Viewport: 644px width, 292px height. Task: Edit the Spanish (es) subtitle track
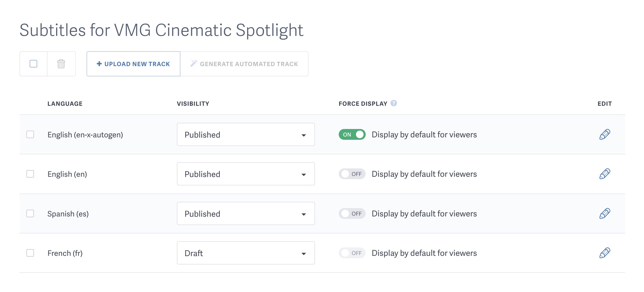[605, 213]
